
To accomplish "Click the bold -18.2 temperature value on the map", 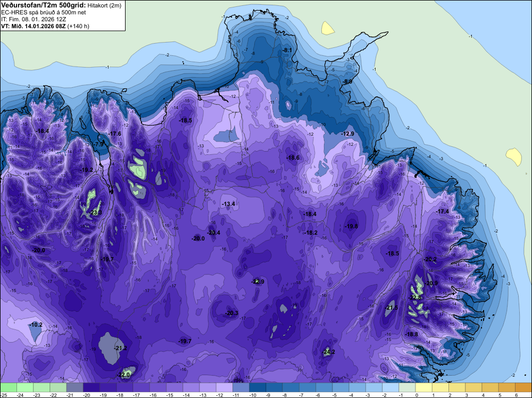I will pos(311,233).
